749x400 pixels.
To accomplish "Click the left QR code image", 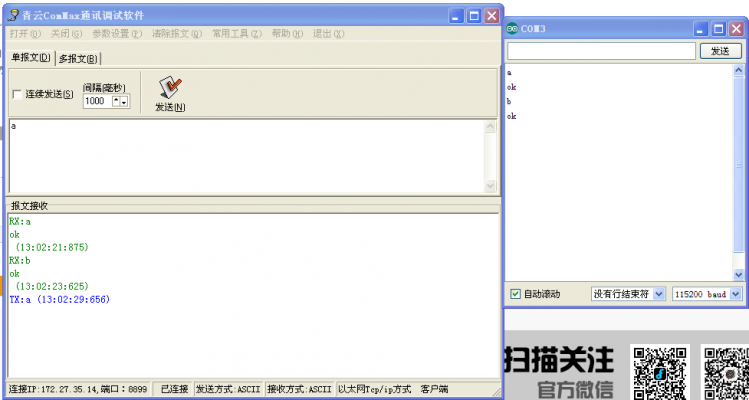I will click(x=658, y=370).
